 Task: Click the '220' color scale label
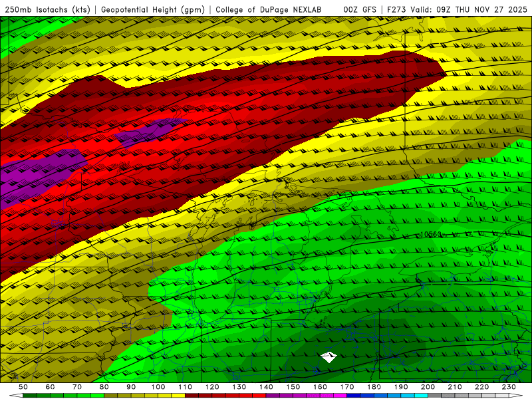pyautogui.click(x=482, y=387)
